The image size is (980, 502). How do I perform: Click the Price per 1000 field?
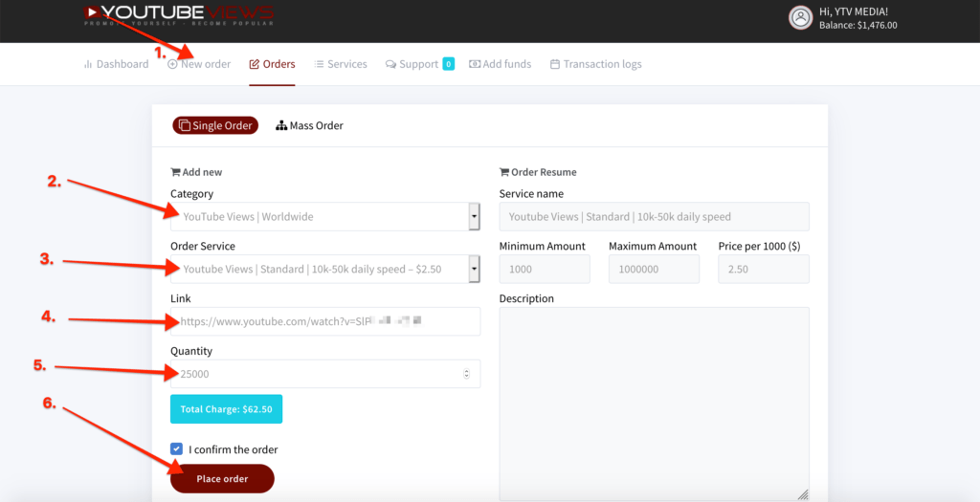click(x=764, y=269)
